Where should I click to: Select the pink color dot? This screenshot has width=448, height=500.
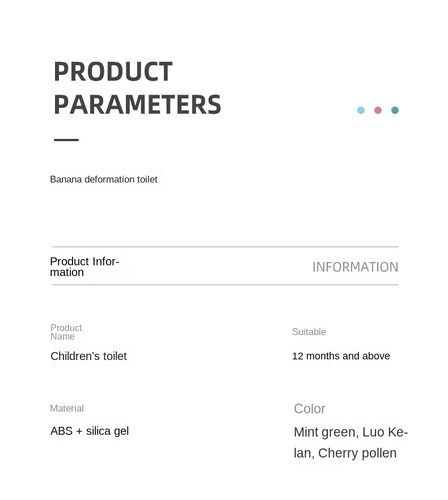pyautogui.click(x=378, y=110)
